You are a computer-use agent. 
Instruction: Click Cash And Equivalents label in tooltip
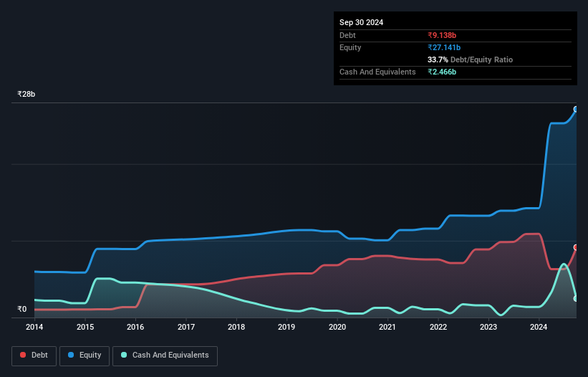pos(377,72)
